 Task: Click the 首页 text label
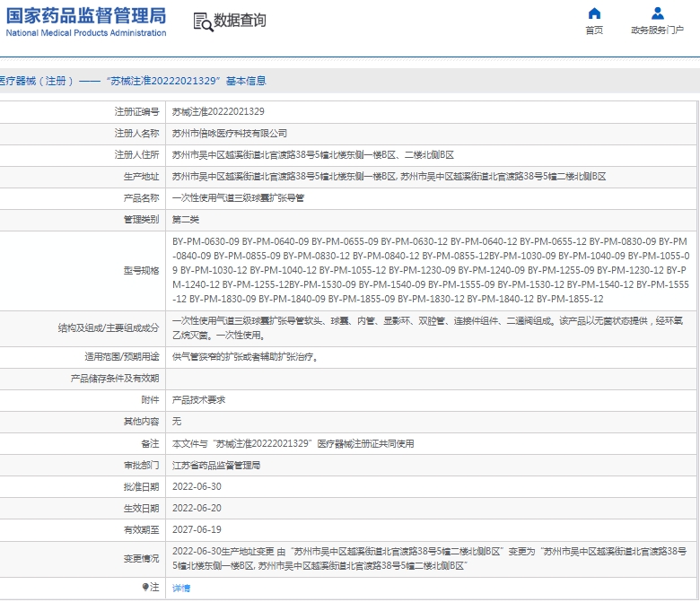594,31
